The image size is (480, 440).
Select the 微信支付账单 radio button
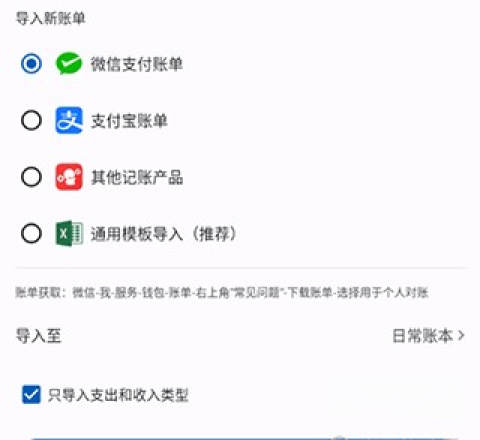click(31, 64)
